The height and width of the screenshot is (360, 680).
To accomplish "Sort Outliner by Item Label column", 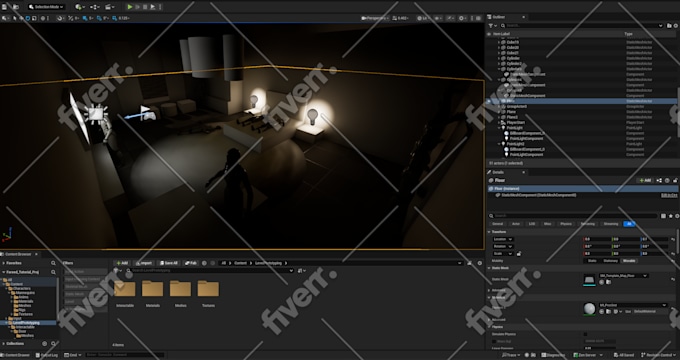I will pyautogui.click(x=501, y=34).
